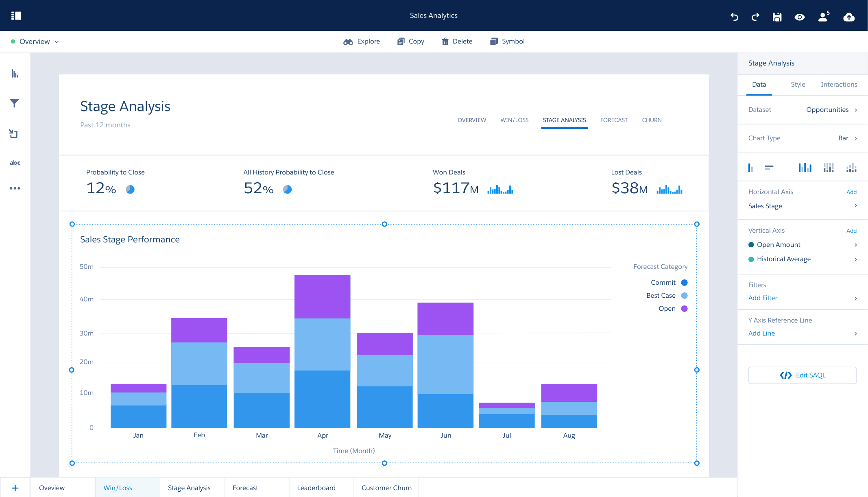Switch to the Data tab
Viewport: 868px width, 497px height.
pos(759,85)
